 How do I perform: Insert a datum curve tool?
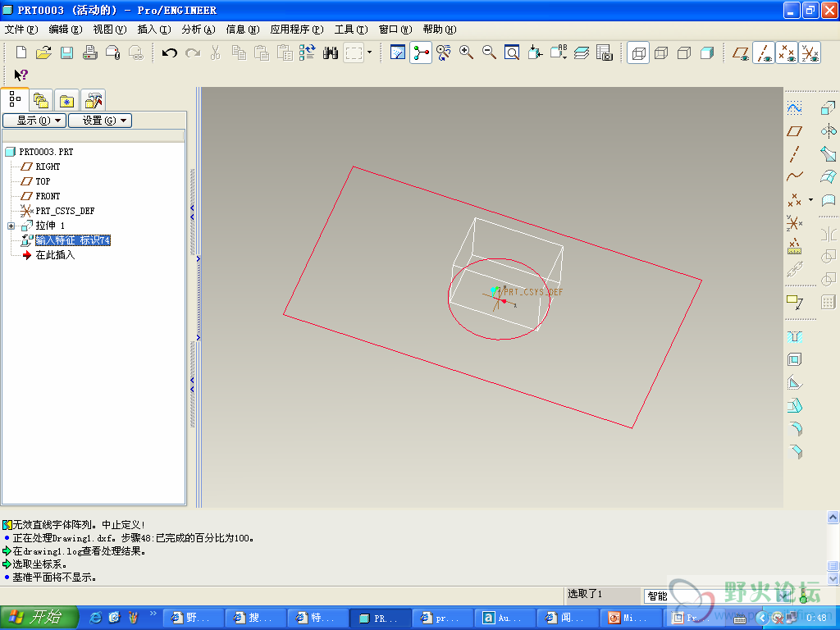[x=794, y=176]
